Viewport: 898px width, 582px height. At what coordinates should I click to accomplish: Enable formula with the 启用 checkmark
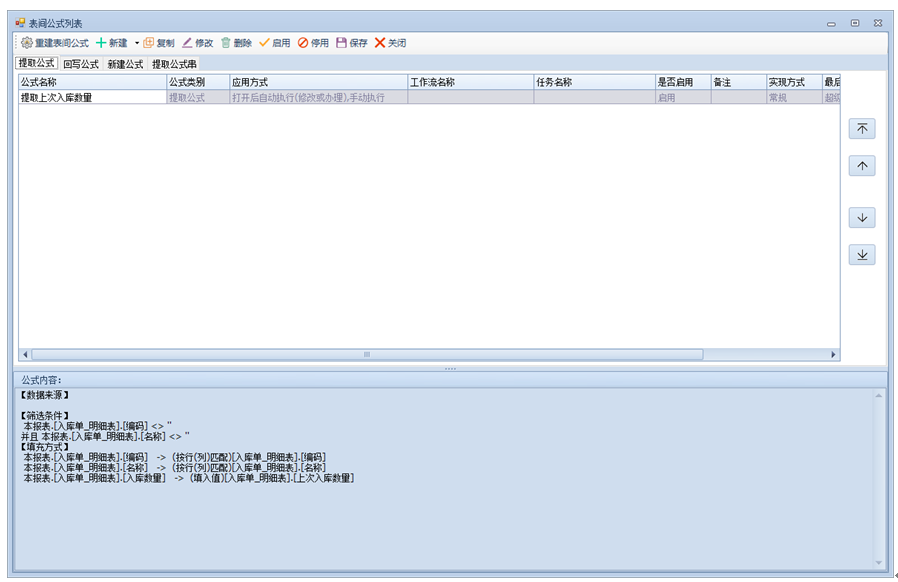[x=265, y=43]
